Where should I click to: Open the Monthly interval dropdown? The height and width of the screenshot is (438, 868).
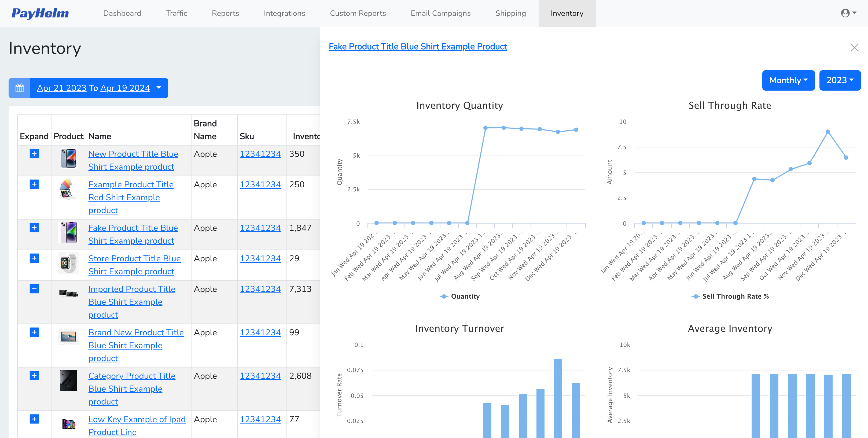[789, 80]
